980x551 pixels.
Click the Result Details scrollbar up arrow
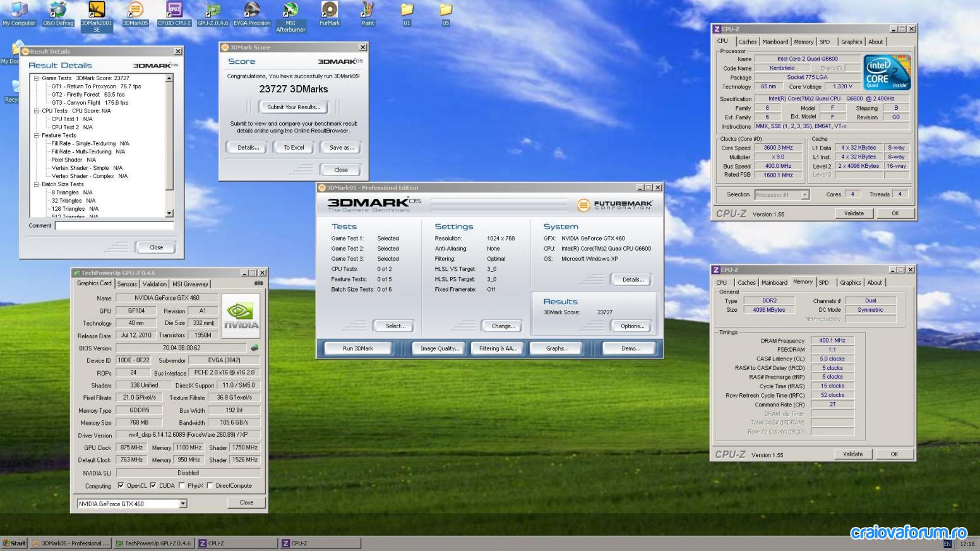(x=169, y=78)
